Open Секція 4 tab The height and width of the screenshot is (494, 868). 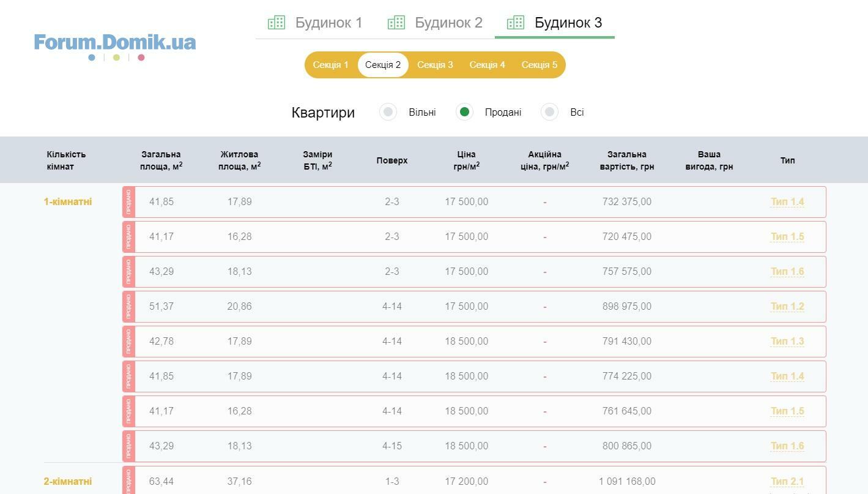[488, 65]
